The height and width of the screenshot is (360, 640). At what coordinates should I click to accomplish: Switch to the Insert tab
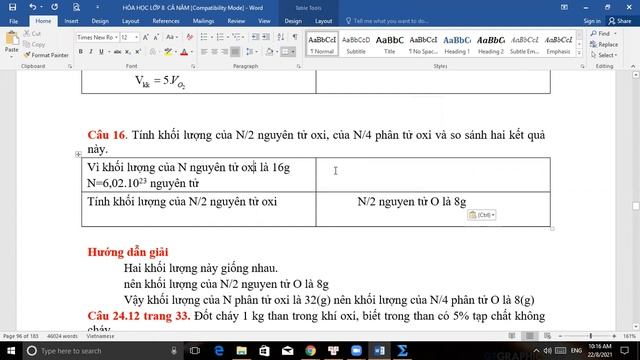tap(71, 21)
